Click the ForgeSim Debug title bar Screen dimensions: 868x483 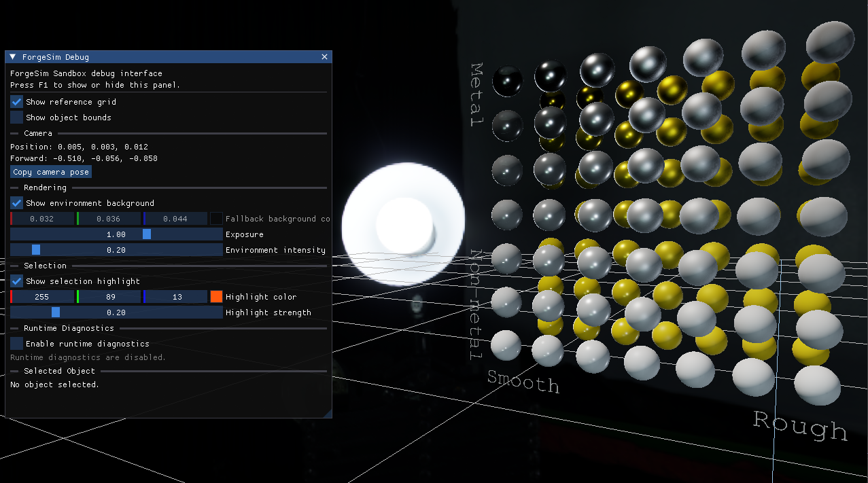pos(169,57)
